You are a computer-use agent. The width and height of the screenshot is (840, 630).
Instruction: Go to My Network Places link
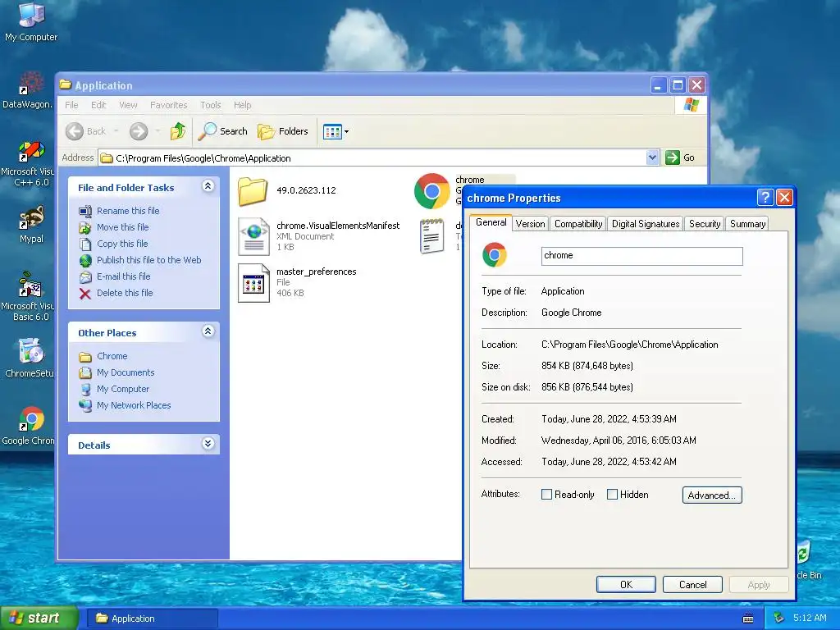click(134, 405)
